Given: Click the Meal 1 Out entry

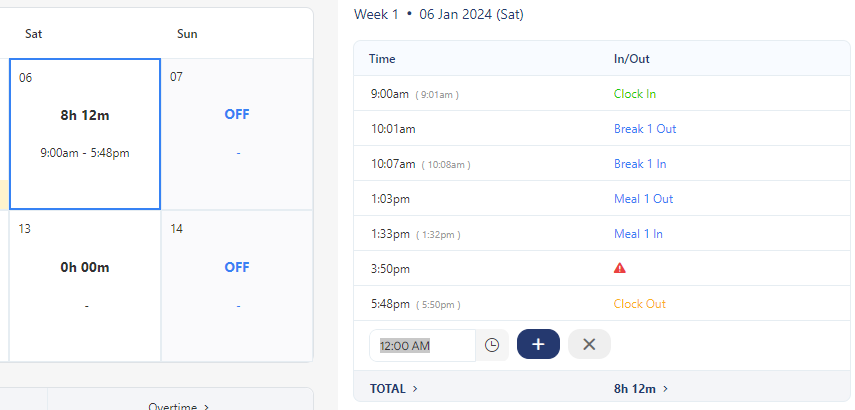Looking at the screenshot, I should click(x=643, y=199).
